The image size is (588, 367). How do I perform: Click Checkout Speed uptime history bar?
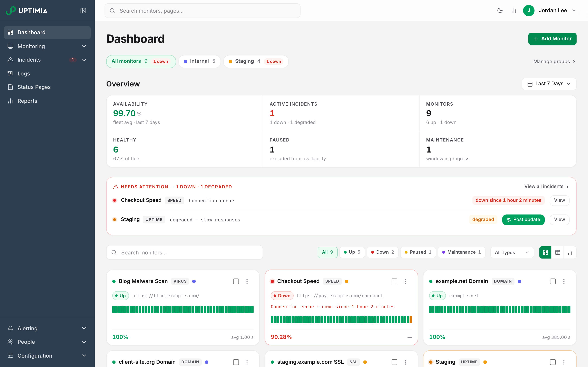(341, 320)
